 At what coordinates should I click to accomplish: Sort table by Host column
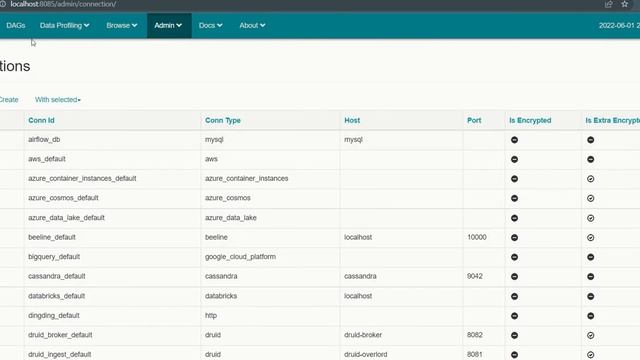(352, 120)
